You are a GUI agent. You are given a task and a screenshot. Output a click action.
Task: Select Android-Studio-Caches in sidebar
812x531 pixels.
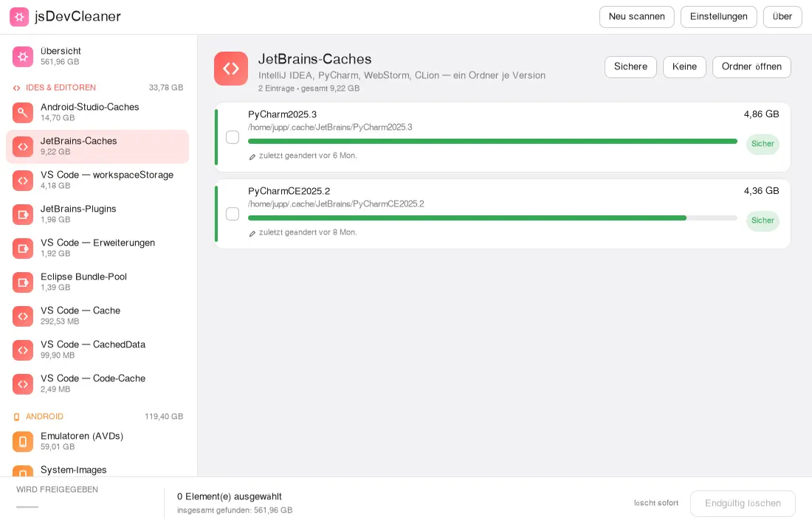click(97, 112)
